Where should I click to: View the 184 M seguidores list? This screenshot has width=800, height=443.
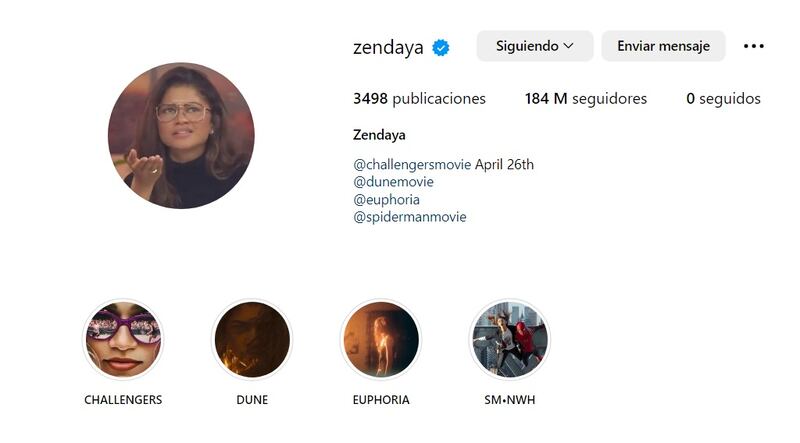click(586, 99)
